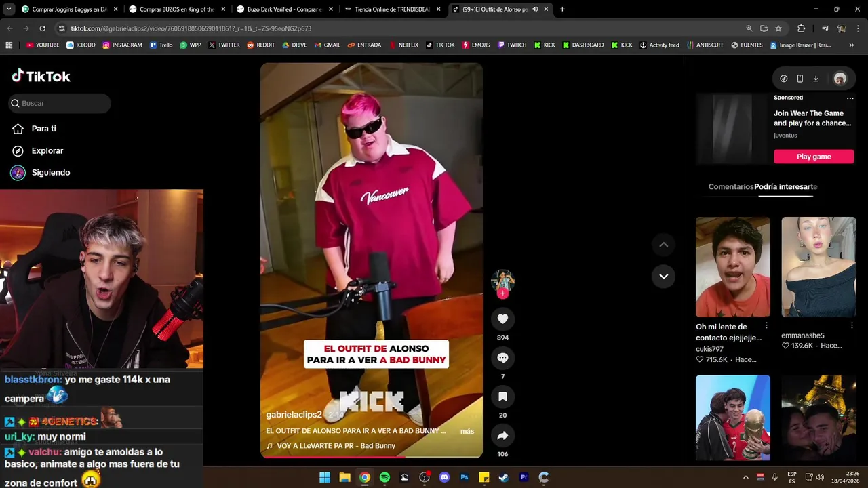Open the YOUTUBE bookmark
This screenshot has height=488, width=868.
pyautogui.click(x=43, y=45)
